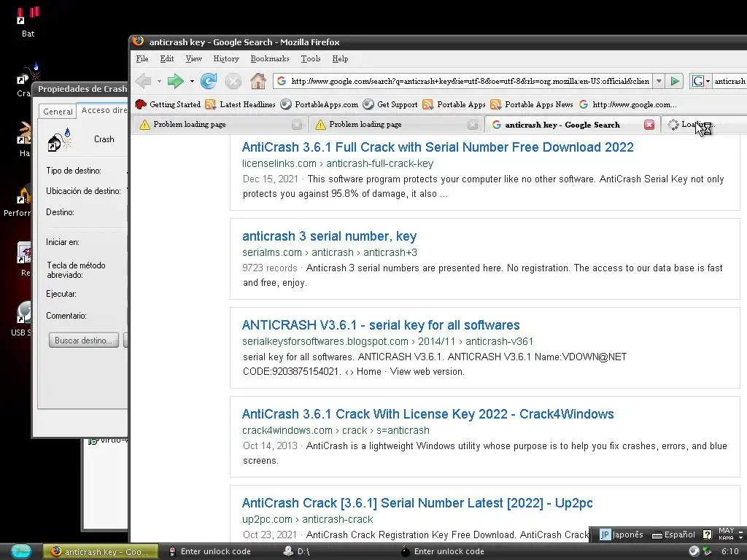Viewport: 747px width, 560px height.
Task: Open Get Support bookmark
Action: (390, 104)
